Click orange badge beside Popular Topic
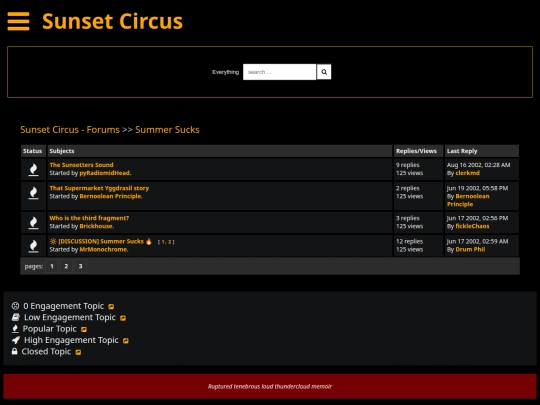 [84, 330]
